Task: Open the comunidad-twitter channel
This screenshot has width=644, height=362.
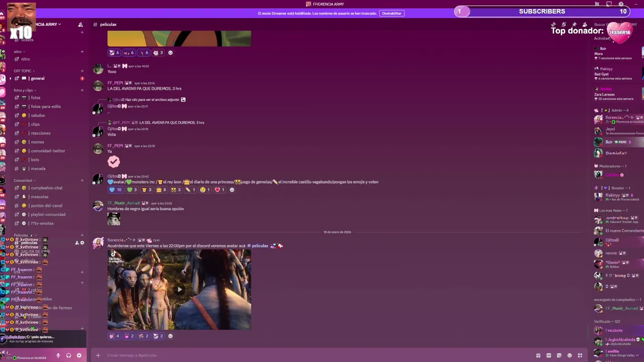Action: [x=48, y=151]
